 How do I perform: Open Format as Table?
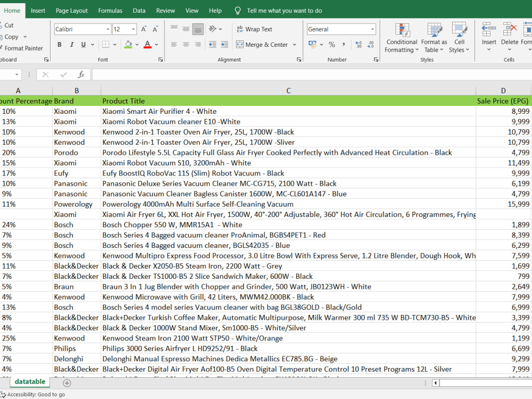pyautogui.click(x=434, y=38)
